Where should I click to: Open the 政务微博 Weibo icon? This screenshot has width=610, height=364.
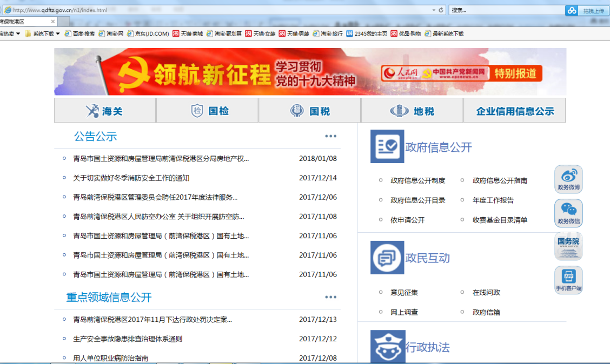click(568, 179)
